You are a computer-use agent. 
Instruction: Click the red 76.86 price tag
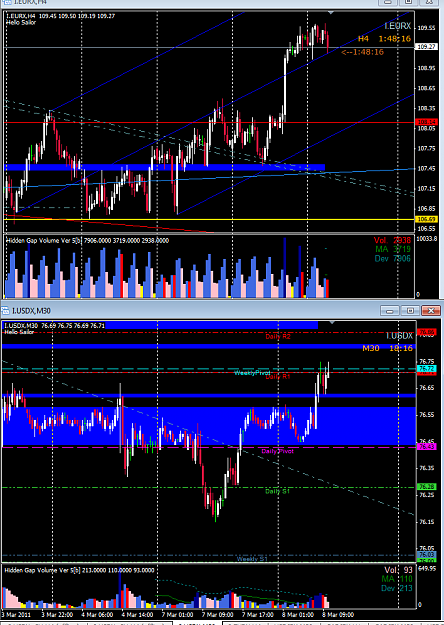(x=426, y=332)
